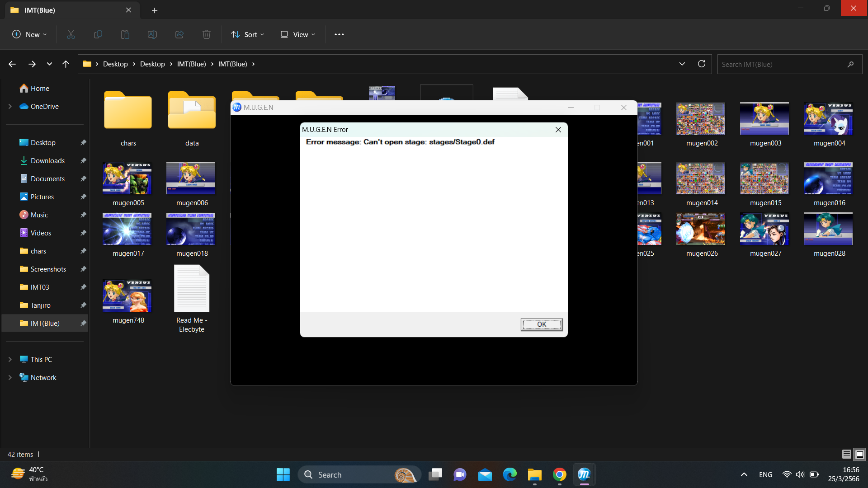Switch to the large thumbnails view icon
The image size is (868, 488).
pyautogui.click(x=859, y=454)
